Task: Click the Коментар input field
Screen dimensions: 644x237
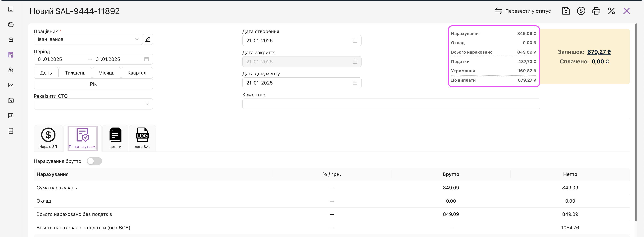Action: (391, 104)
